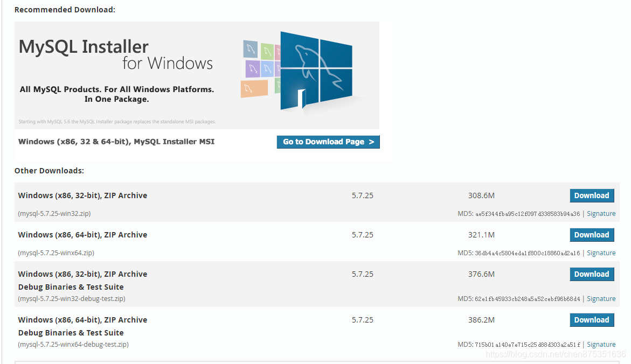
Task: Select 5.7.25 version in the 308.6M row
Action: tap(363, 195)
